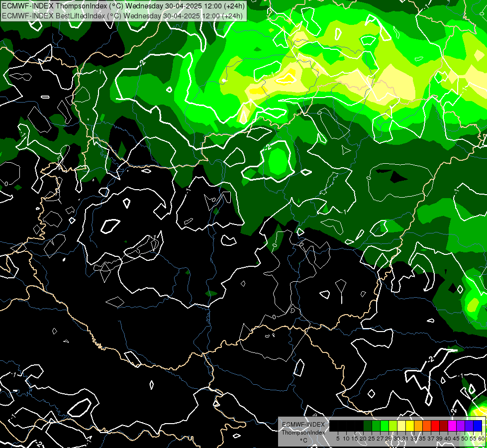
Task: Click the '39' tick label on the legend
Action: coord(439,439)
